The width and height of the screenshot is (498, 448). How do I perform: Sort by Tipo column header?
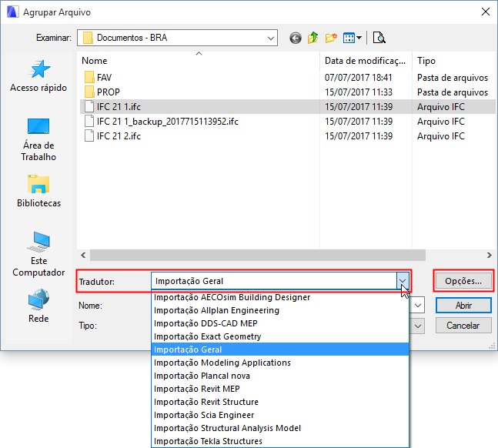click(x=454, y=60)
